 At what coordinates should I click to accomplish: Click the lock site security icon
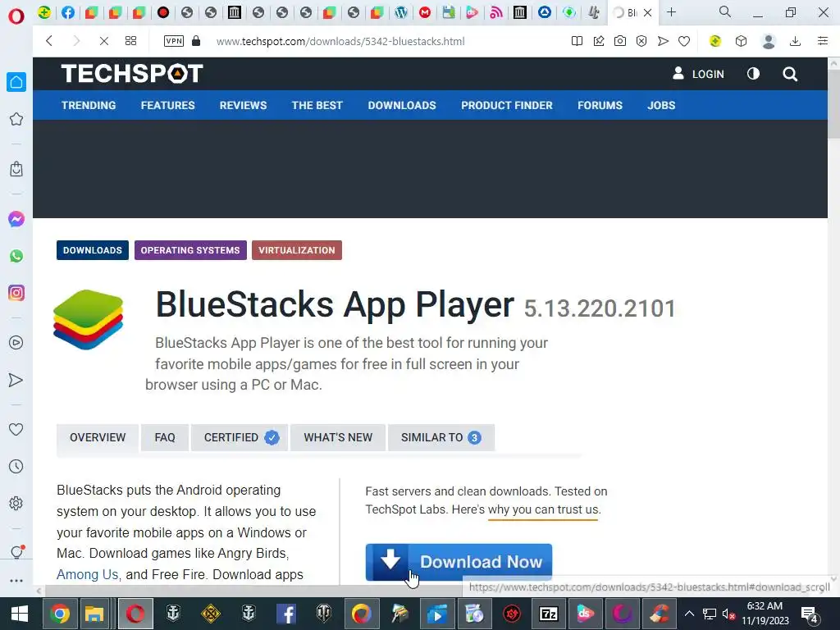(196, 41)
